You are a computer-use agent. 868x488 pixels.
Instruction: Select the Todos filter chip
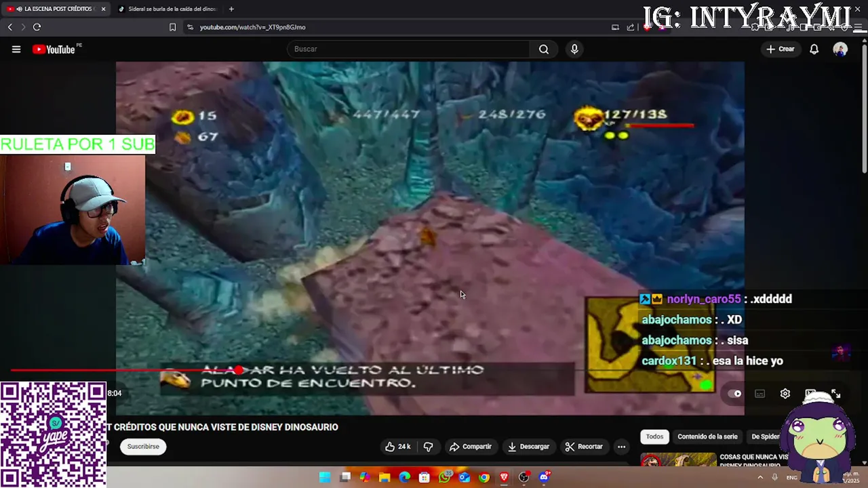pyautogui.click(x=654, y=436)
